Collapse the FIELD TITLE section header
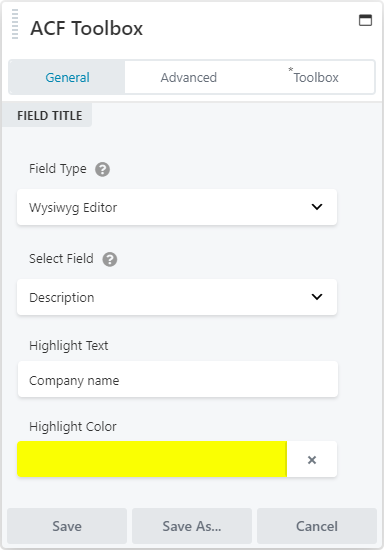This screenshot has height=550, width=384. click(49, 115)
